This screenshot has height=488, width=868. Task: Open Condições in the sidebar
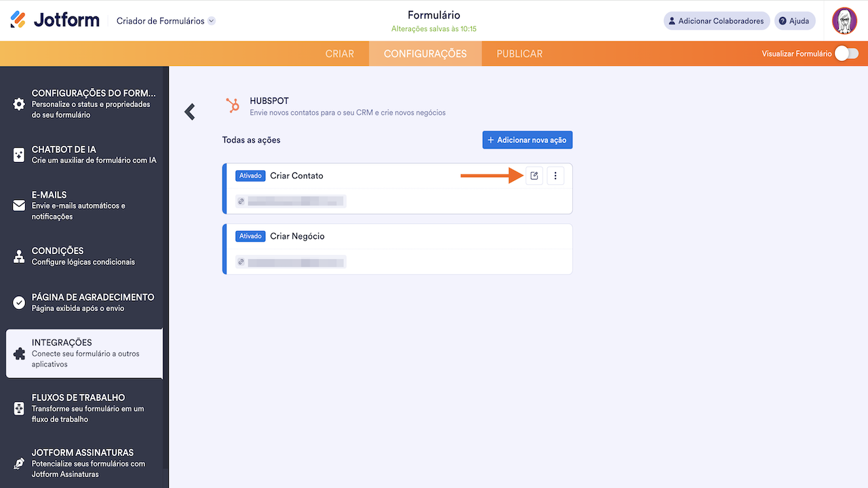[x=83, y=256]
